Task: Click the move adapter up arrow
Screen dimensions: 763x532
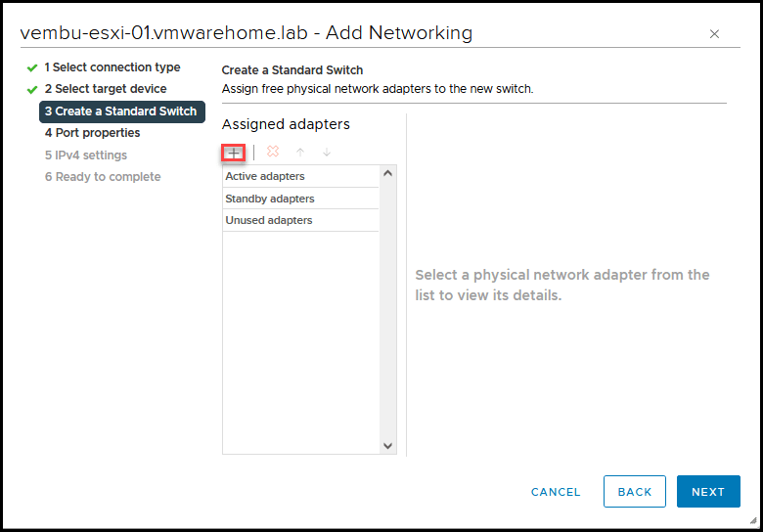Action: click(x=300, y=153)
